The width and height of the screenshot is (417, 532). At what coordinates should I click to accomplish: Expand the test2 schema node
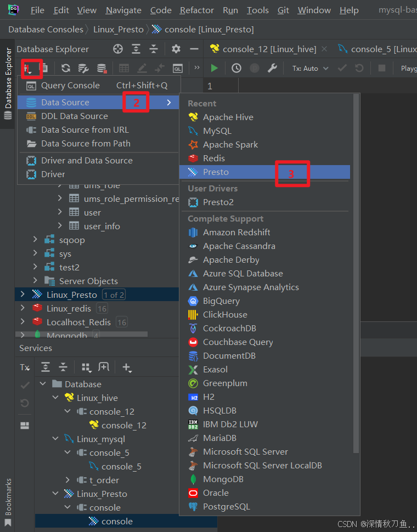point(35,267)
